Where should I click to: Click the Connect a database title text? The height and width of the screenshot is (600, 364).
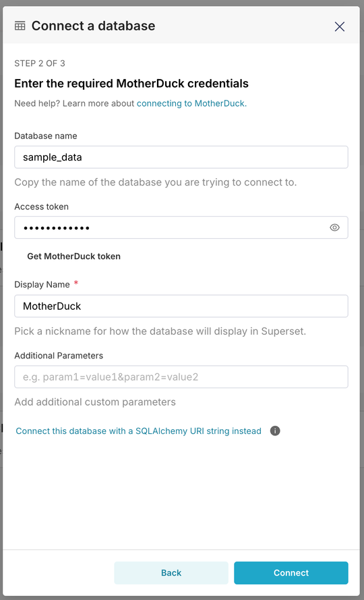[93, 26]
